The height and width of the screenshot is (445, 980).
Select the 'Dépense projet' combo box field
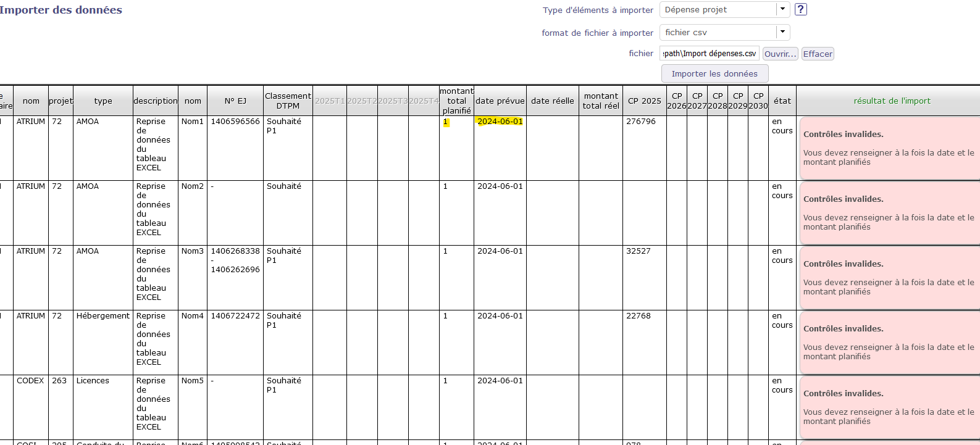pos(718,10)
